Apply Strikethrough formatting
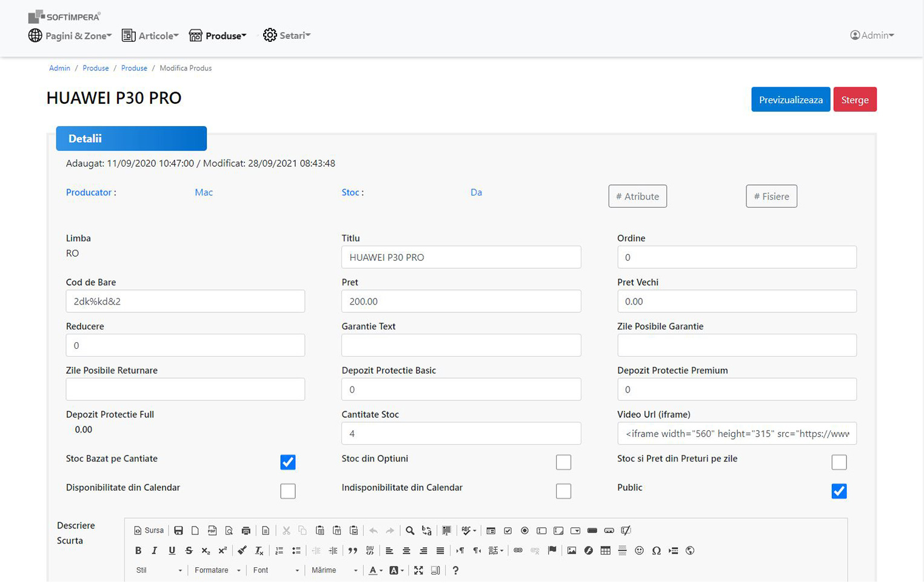Viewport: 924px width, 586px height. tap(189, 551)
